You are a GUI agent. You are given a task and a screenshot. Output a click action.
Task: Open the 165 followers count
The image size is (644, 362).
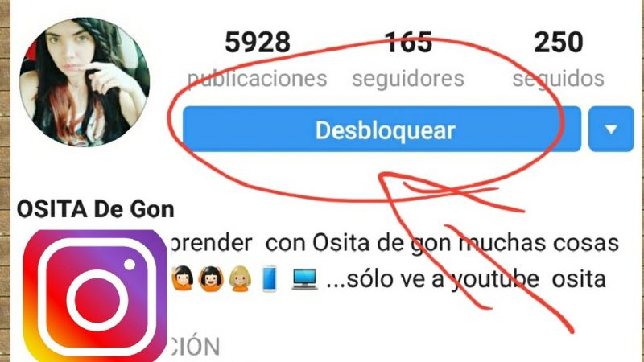[x=408, y=42]
